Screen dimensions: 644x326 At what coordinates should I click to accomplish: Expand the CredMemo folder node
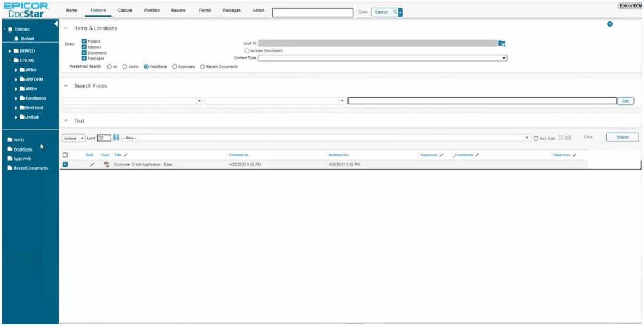[16, 98]
